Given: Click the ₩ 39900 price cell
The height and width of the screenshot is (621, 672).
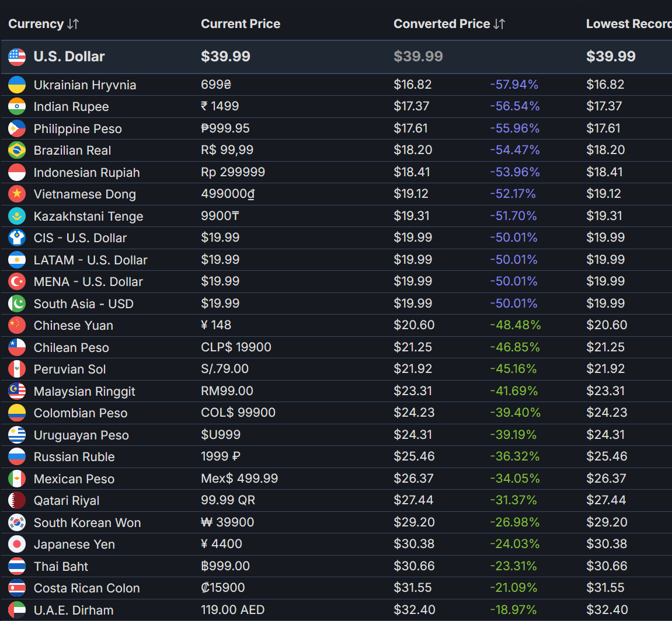Looking at the screenshot, I should click(x=227, y=522).
